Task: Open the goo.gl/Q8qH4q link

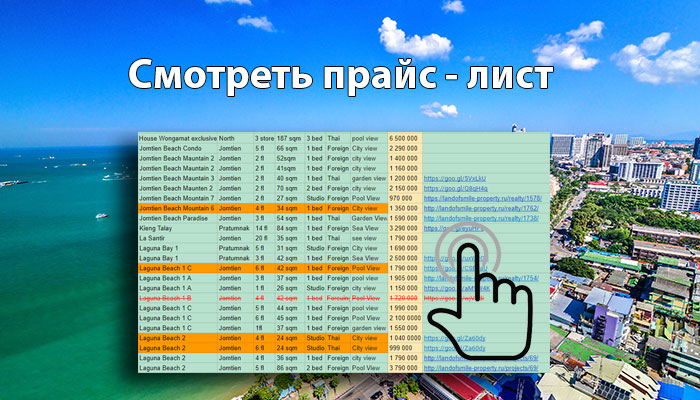Action: [x=456, y=188]
